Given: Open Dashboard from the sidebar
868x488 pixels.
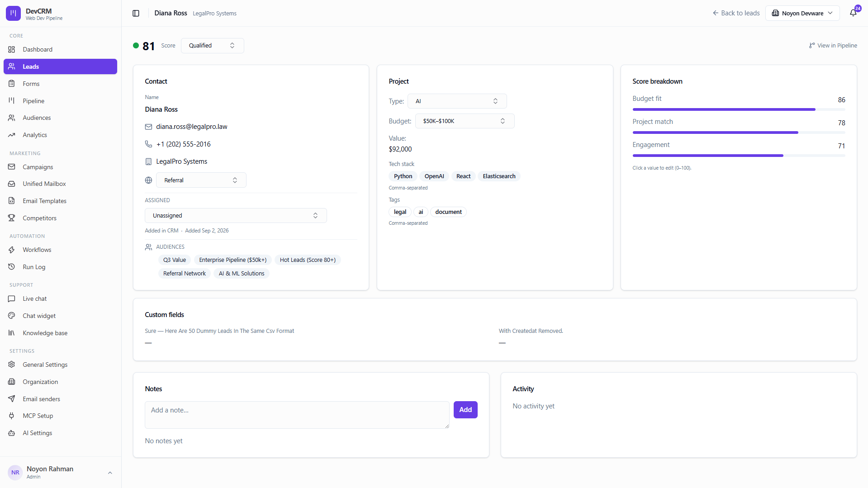Looking at the screenshot, I should 60,49.
